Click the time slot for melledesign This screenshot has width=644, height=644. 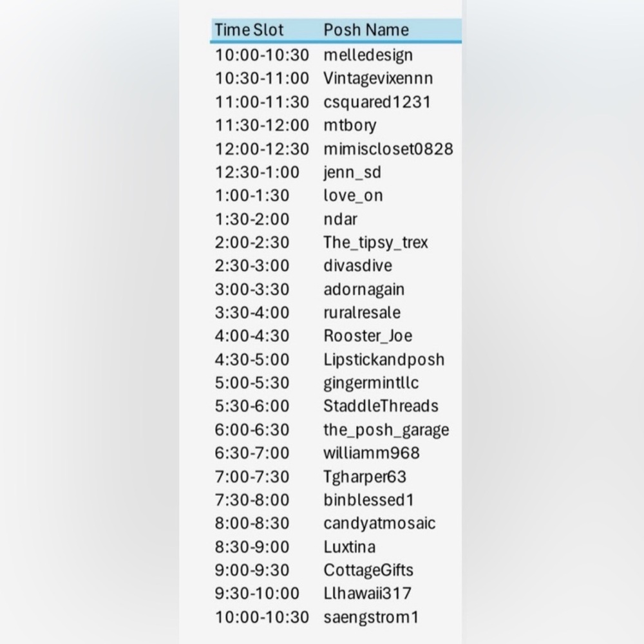pyautogui.click(x=261, y=55)
